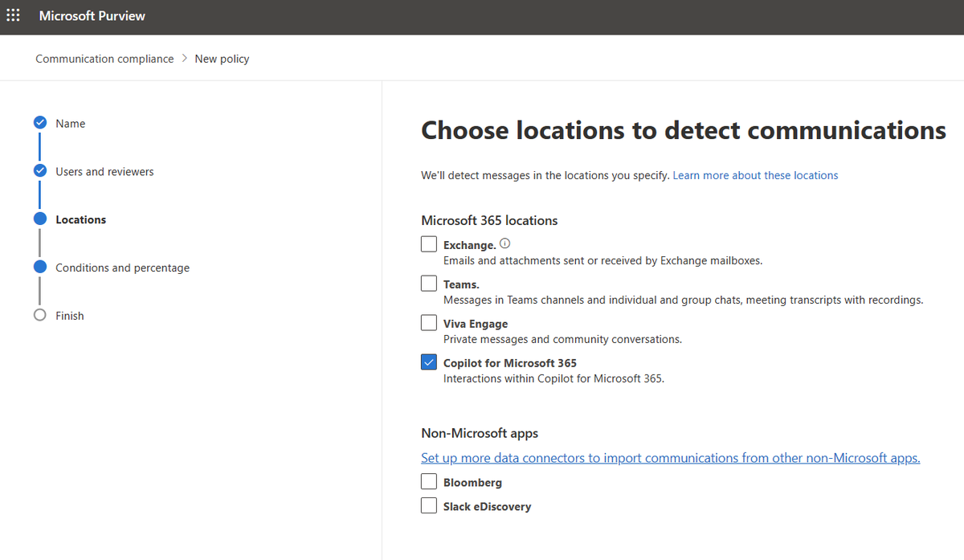
Task: Go to Communication compliance breadcrumb
Action: [x=104, y=59]
